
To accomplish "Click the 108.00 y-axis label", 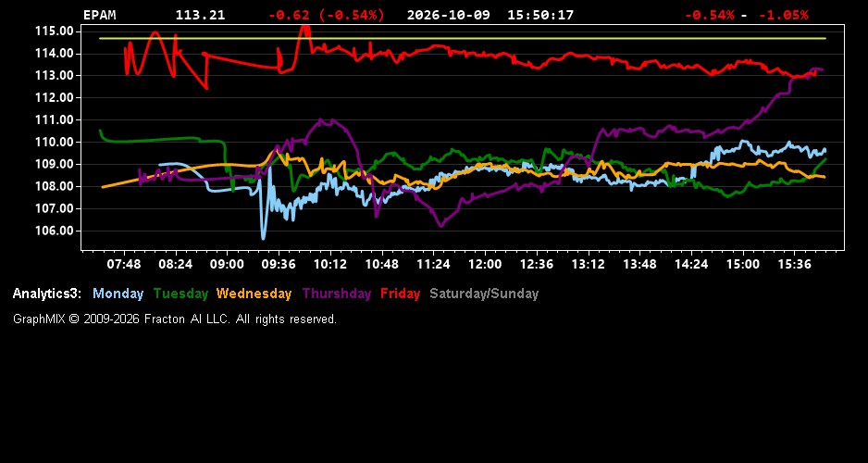I will click(x=55, y=186).
